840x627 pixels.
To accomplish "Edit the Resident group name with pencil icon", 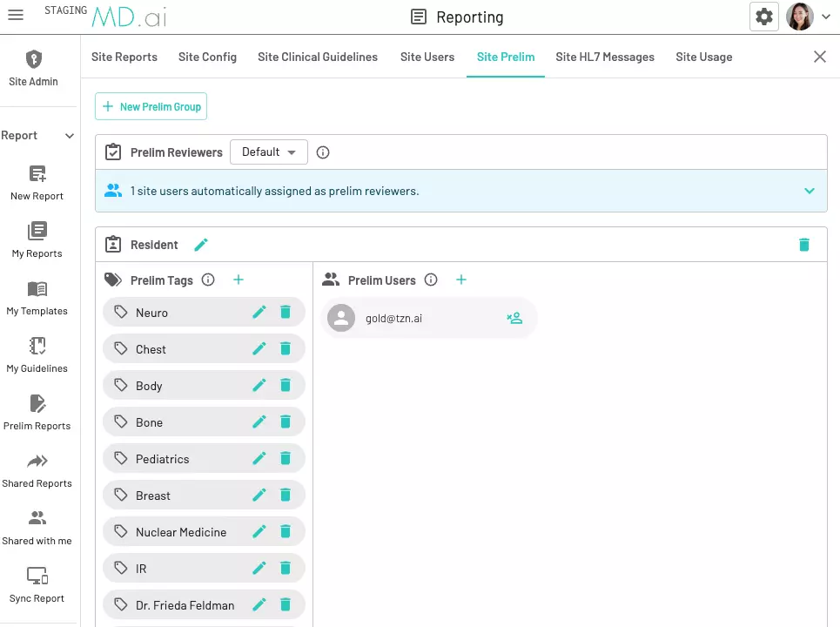I will coord(201,245).
